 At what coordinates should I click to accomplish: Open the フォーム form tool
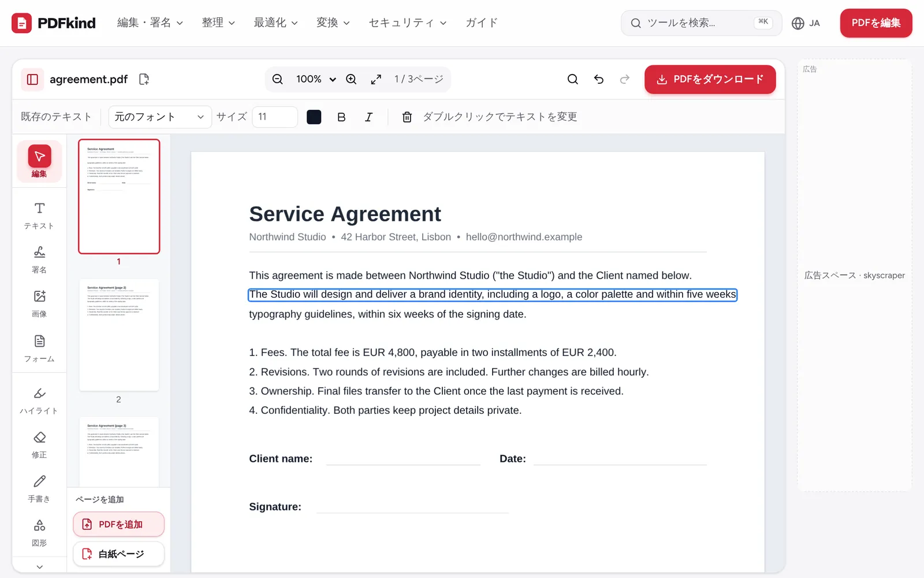(x=39, y=349)
